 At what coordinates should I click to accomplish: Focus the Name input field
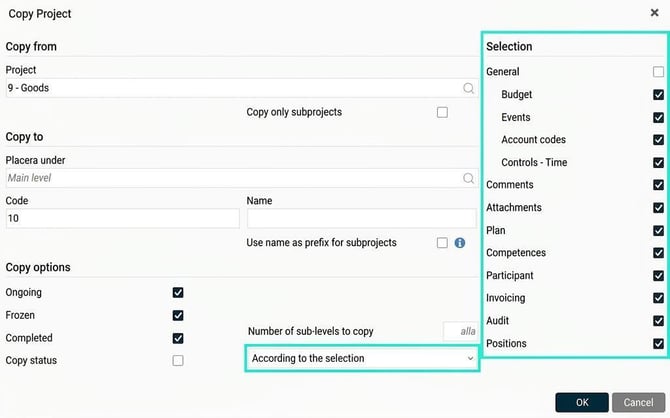pos(361,218)
